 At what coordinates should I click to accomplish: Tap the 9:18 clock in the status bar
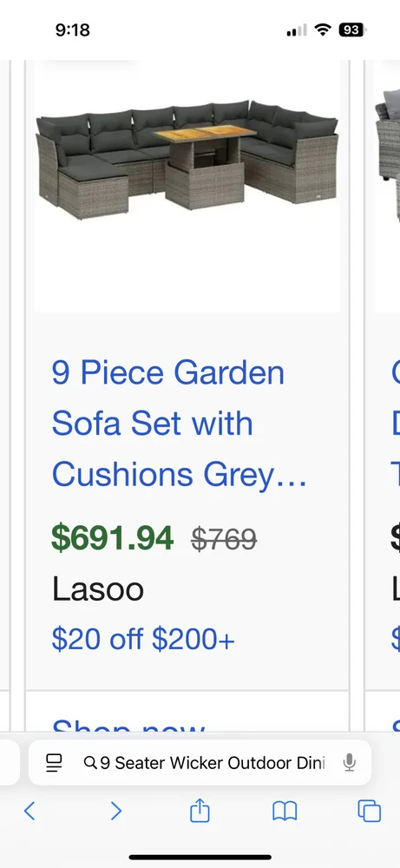73,30
